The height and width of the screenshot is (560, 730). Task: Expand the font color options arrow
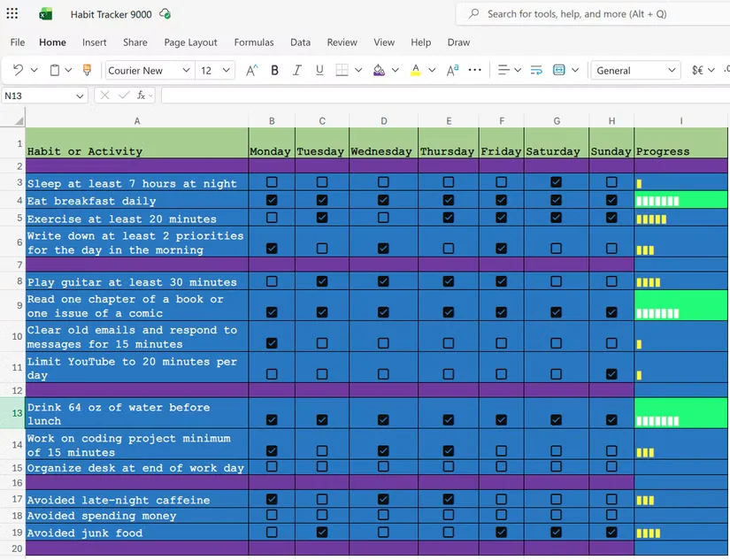(x=432, y=70)
